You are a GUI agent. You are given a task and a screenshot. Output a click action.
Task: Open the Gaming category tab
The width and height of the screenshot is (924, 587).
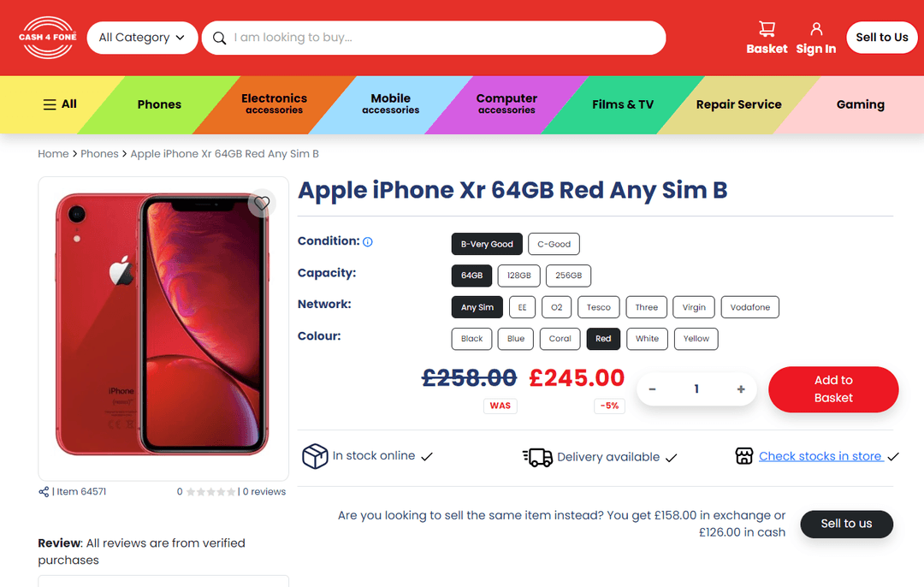click(x=861, y=105)
